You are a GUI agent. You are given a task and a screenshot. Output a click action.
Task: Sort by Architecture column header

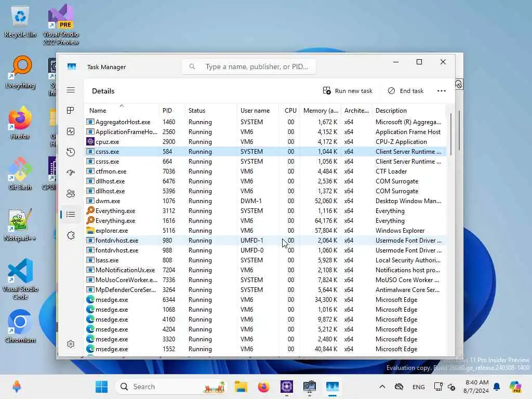pyautogui.click(x=356, y=110)
